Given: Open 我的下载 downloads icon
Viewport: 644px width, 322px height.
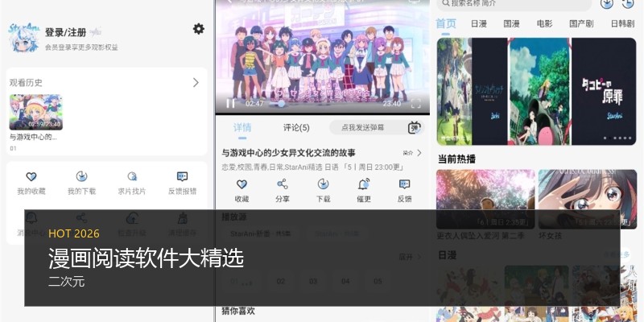Looking at the screenshot, I should pyautogui.click(x=82, y=176).
